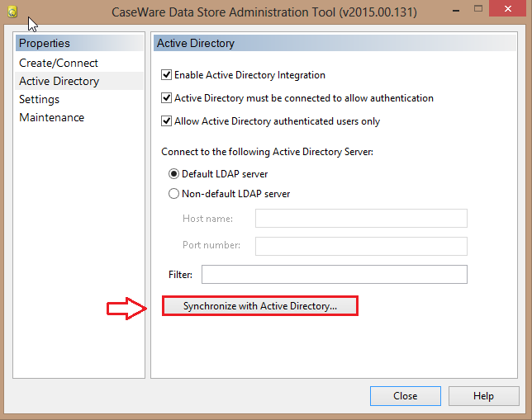Click the Close button at bottom
This screenshot has width=532, height=420.
pos(405,396)
